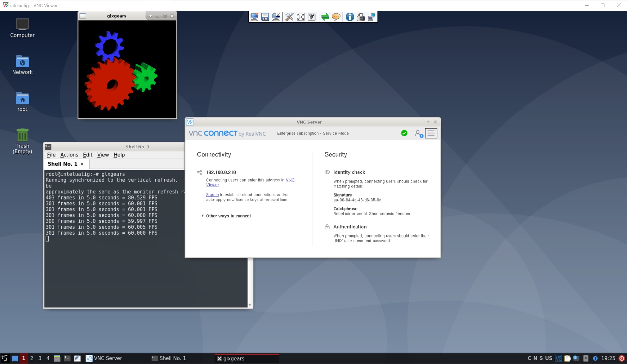Click the signature aa-00-84-4d-43-d6-35-8d
This screenshot has width=627, height=364.
[357, 200]
